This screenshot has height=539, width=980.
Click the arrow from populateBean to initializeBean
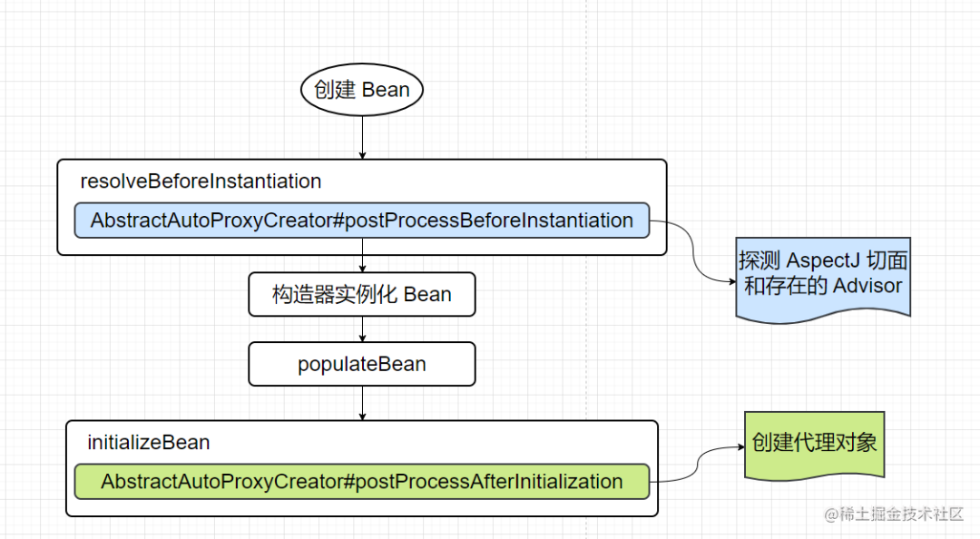(x=362, y=403)
